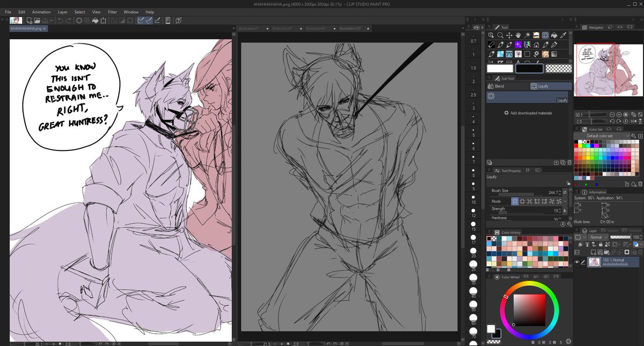Select the Blend sub tool group
The image size is (644, 346).
click(507, 86)
